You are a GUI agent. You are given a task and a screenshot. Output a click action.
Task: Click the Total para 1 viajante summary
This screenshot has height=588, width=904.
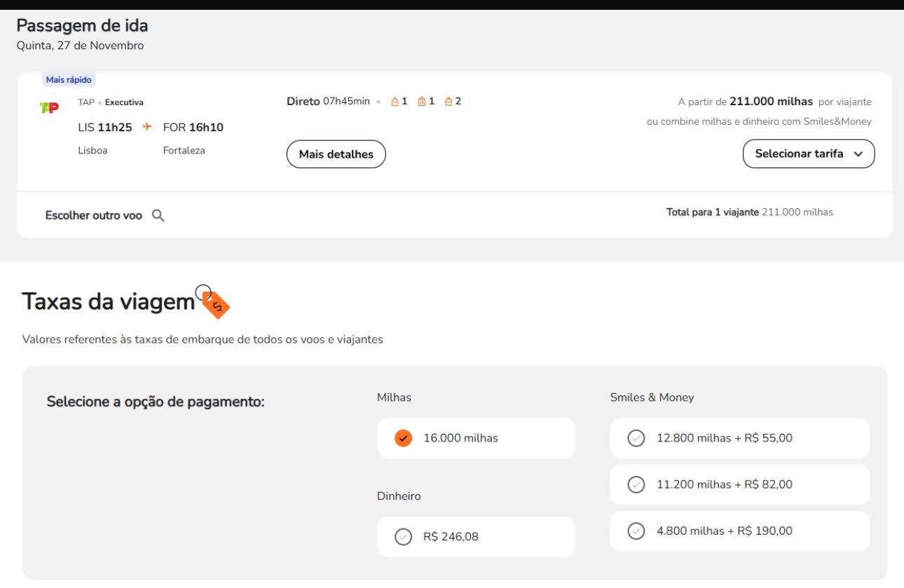point(749,212)
